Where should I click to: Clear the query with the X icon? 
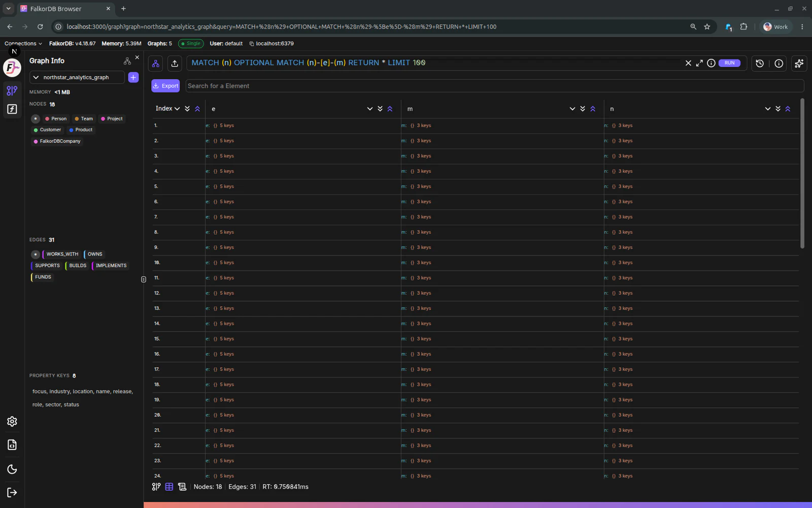pyautogui.click(x=688, y=63)
